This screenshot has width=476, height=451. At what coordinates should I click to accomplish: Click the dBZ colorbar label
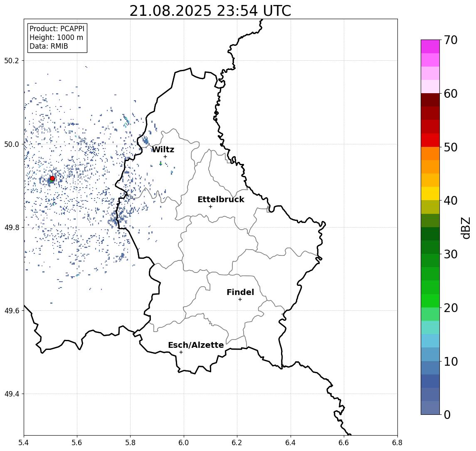coord(466,228)
